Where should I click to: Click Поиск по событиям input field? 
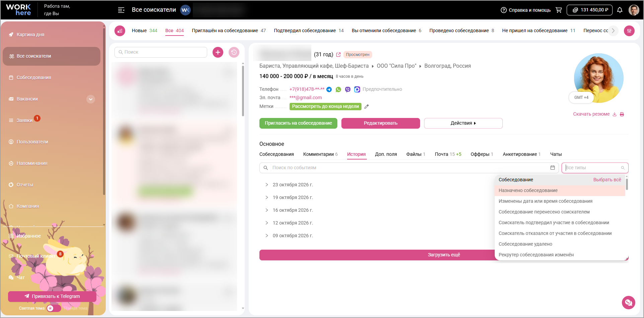[409, 168]
